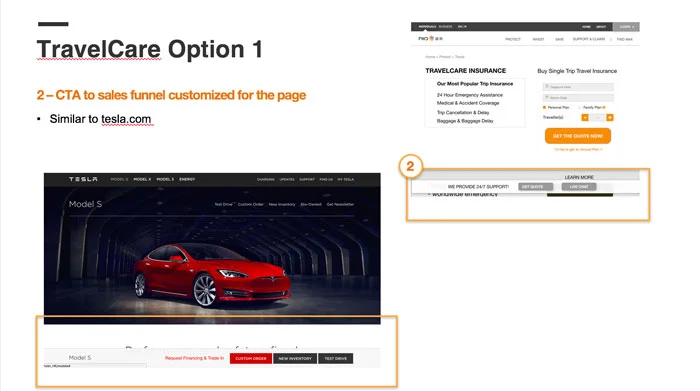The height and width of the screenshot is (391, 700).
Task: Select the red Model S car image
Action: [212, 275]
